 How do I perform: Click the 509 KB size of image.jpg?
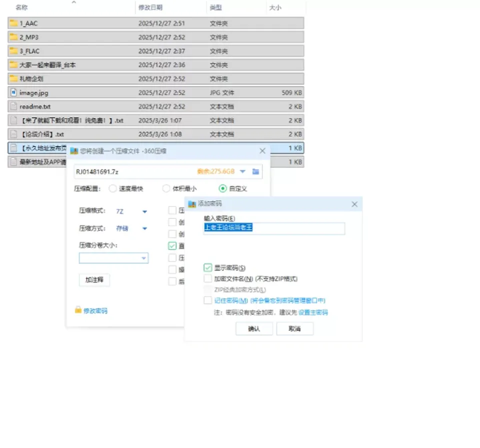pos(291,92)
